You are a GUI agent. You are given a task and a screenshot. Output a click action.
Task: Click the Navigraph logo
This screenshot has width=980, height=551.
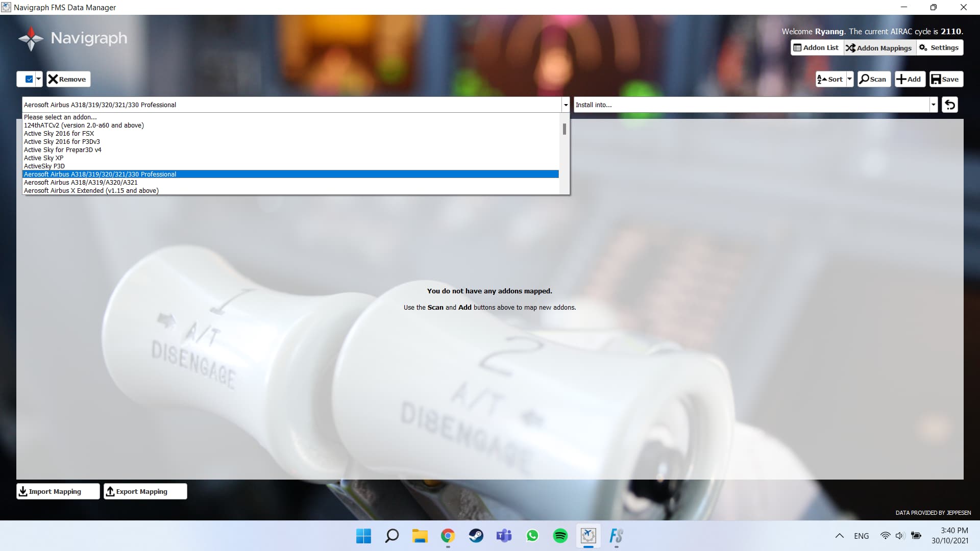(73, 38)
